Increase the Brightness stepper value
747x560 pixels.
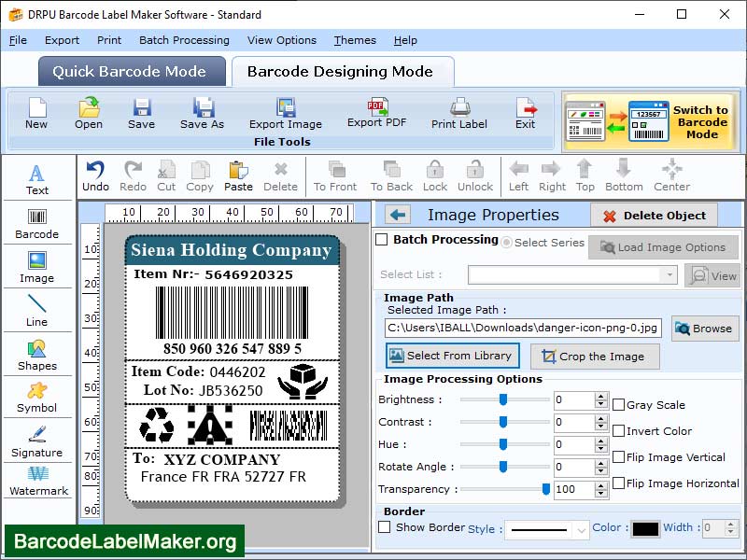point(601,396)
